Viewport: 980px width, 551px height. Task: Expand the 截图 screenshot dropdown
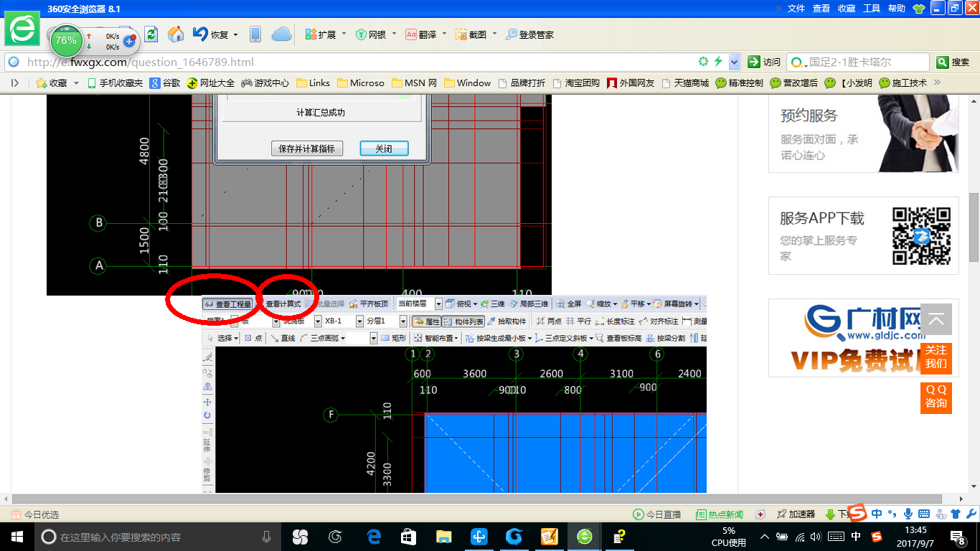tap(494, 34)
